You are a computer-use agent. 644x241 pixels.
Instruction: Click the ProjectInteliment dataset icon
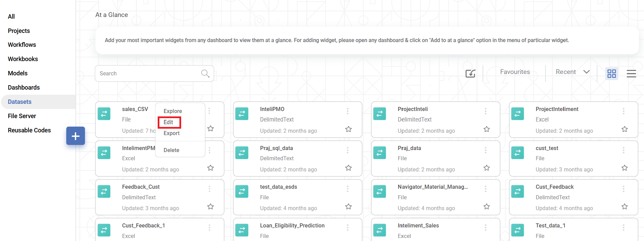tap(517, 114)
